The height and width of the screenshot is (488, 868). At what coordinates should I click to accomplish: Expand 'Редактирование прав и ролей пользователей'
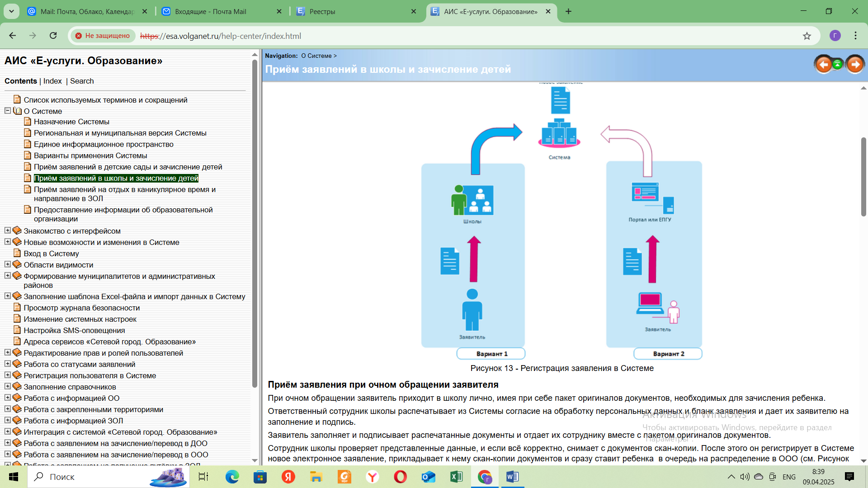pyautogui.click(x=7, y=352)
